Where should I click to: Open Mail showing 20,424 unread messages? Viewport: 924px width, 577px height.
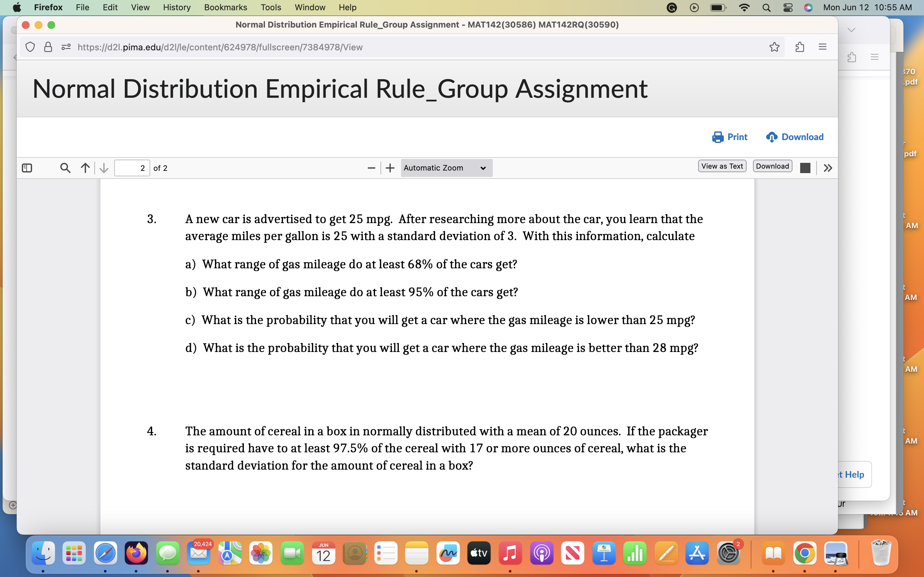(199, 553)
